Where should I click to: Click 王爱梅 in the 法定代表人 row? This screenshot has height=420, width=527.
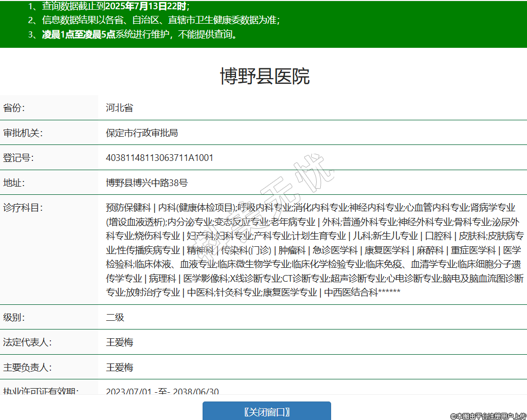(x=119, y=342)
